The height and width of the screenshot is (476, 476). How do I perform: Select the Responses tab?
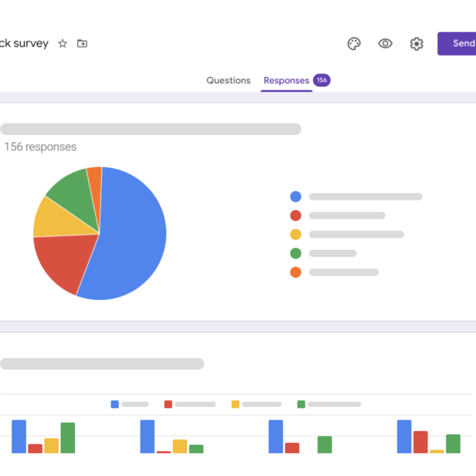click(x=286, y=80)
